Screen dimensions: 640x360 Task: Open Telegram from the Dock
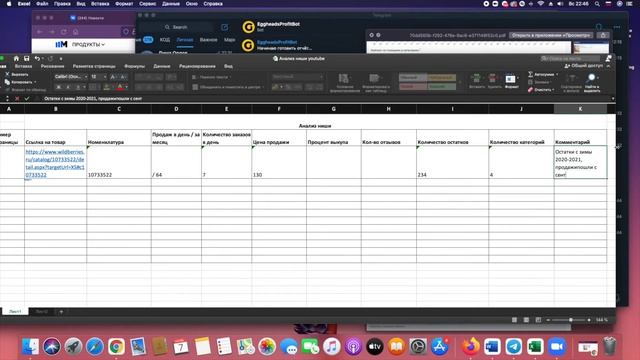(x=513, y=347)
